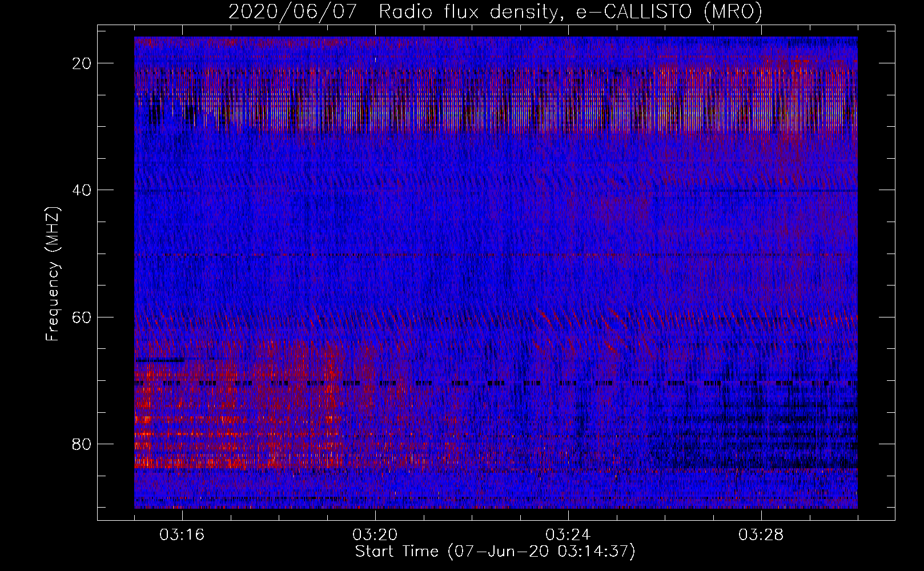Viewport: 924px width, 571px height.
Task: Click the striped interference band near 25 MHz
Action: [x=496, y=100]
